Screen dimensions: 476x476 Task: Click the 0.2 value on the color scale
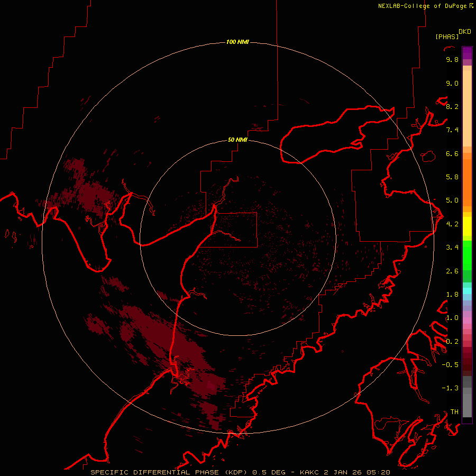[x=452, y=342]
